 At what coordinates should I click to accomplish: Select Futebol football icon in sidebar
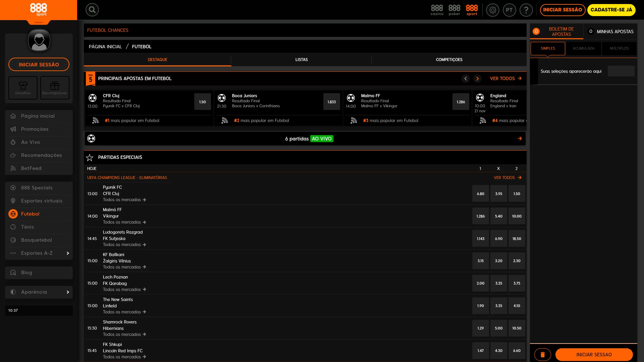(x=13, y=214)
